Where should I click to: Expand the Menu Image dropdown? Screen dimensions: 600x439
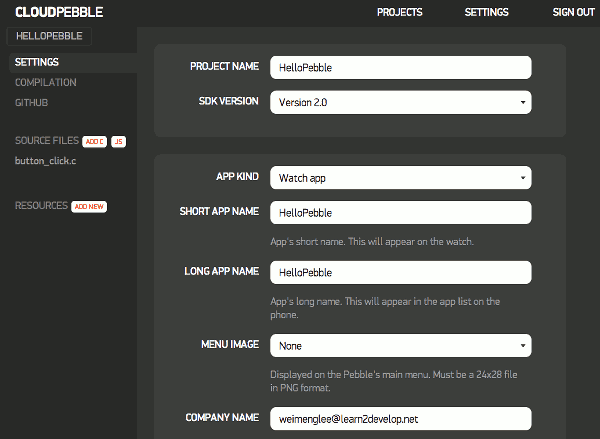click(400, 345)
